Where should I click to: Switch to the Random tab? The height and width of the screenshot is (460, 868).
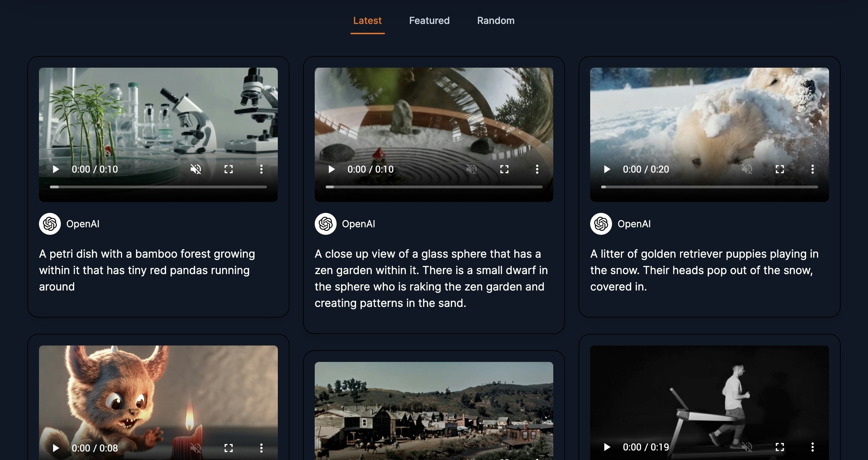pyautogui.click(x=496, y=21)
